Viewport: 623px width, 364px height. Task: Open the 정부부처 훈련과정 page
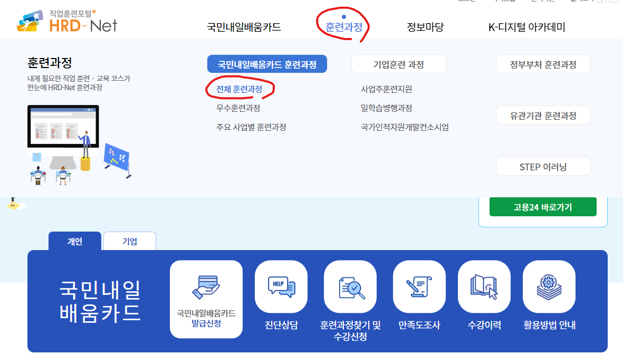coord(543,63)
